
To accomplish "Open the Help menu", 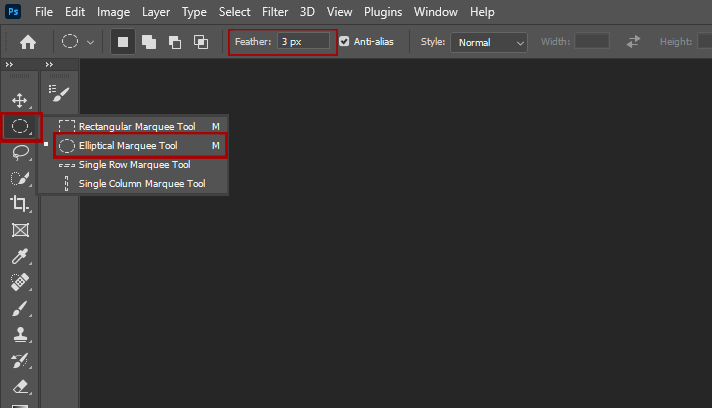I will click(x=482, y=12).
